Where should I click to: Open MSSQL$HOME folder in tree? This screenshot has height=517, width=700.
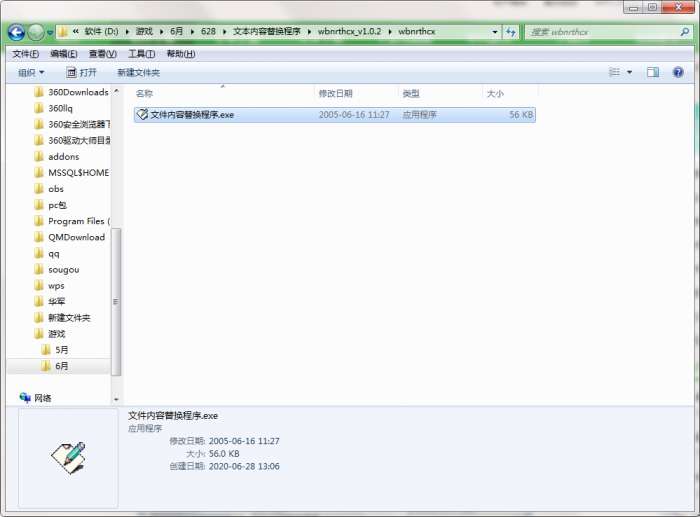(x=79, y=173)
